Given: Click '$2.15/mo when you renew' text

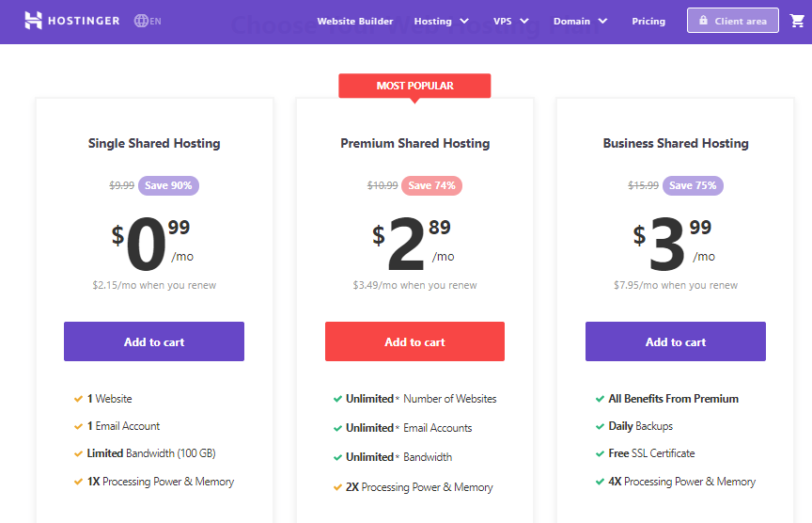Looking at the screenshot, I should pos(154,285).
